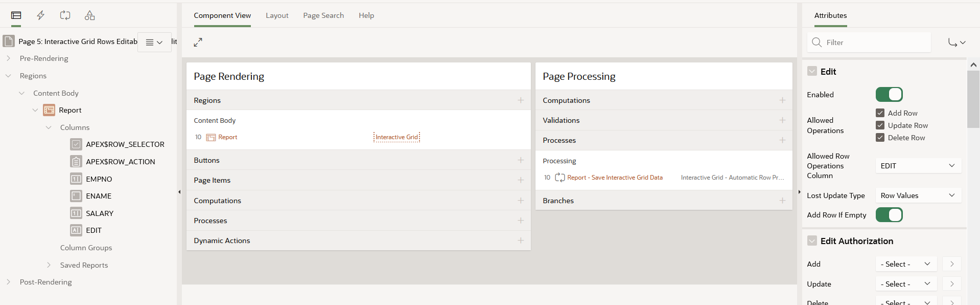
Task: Open the Update authorization Select dropdown
Action: coord(906,284)
